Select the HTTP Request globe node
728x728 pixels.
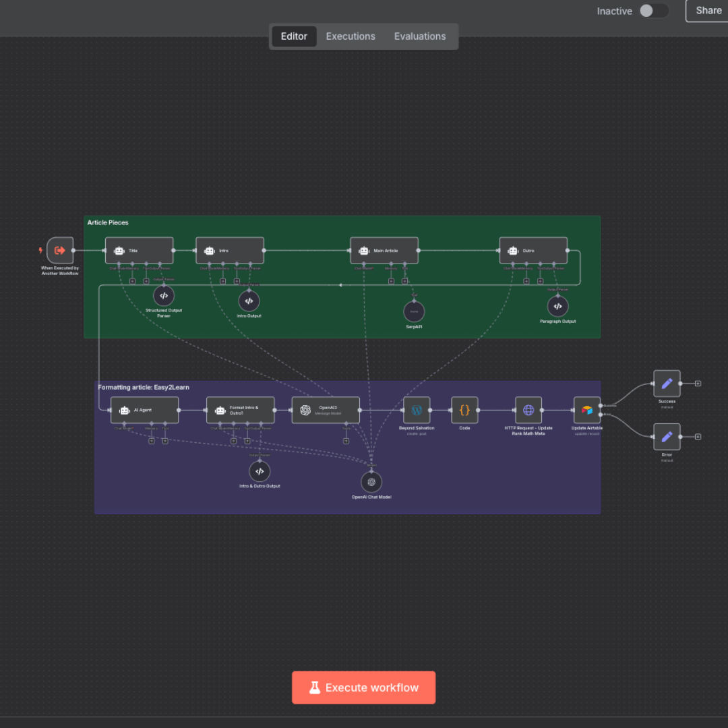528,410
